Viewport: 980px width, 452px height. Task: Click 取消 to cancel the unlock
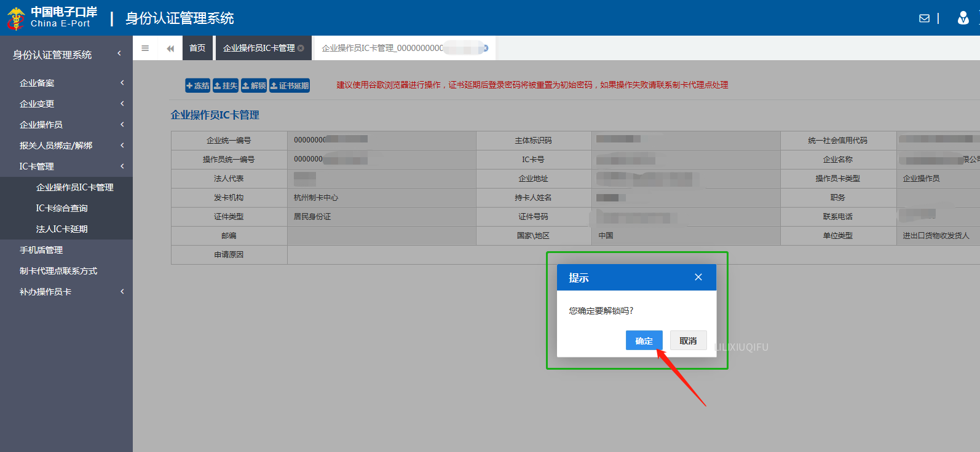coord(688,340)
